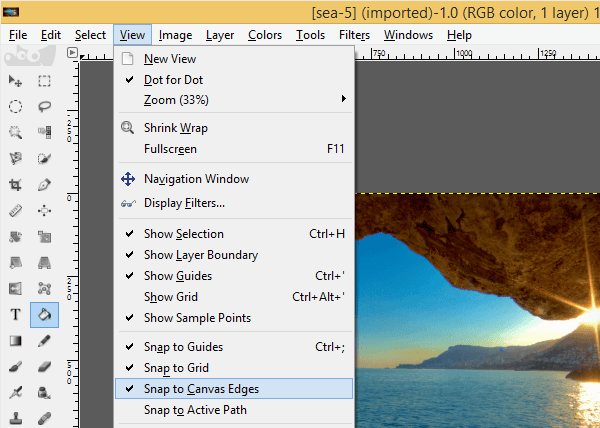
Task: Open the Image menu
Action: point(175,35)
